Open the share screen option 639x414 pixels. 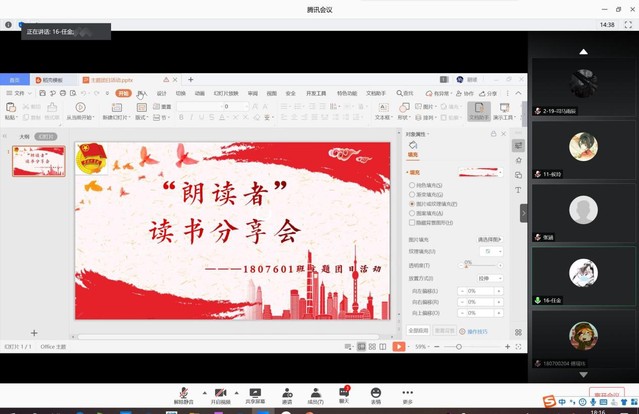255,392
